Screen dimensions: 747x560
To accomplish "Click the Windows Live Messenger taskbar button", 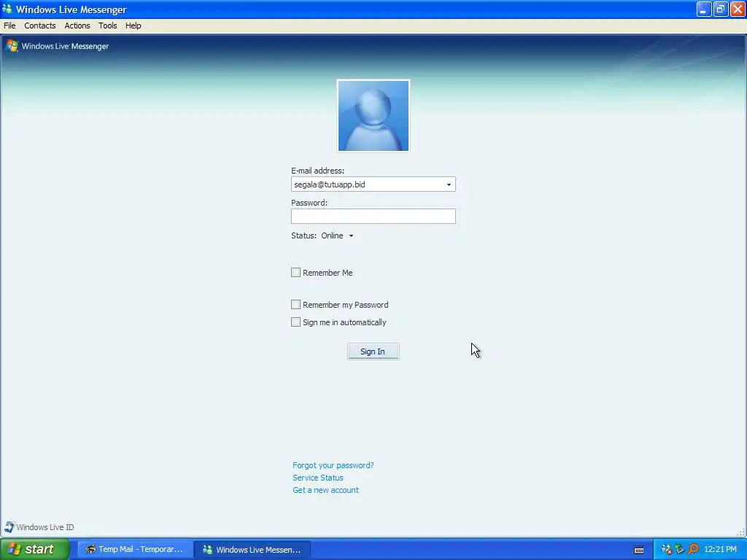I will [252, 549].
